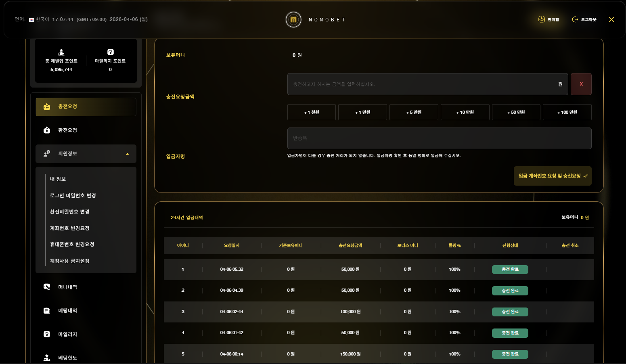
Task: Open the 한국어 language selector
Action: pos(39,19)
